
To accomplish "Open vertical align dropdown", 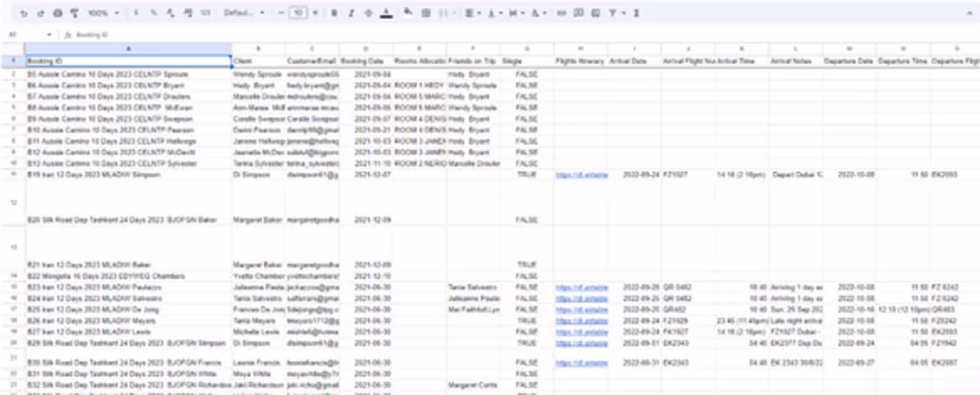I will pyautogui.click(x=494, y=13).
